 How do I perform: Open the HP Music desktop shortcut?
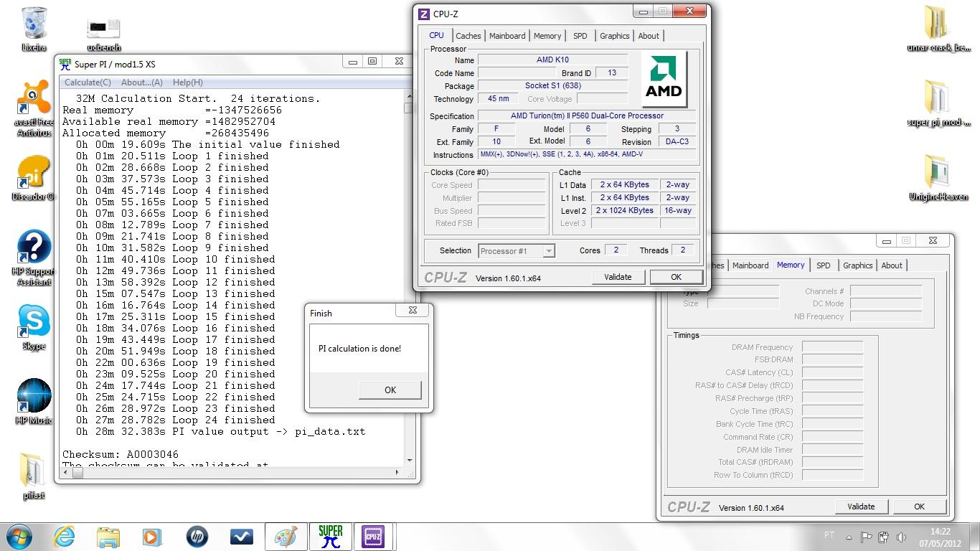point(34,402)
